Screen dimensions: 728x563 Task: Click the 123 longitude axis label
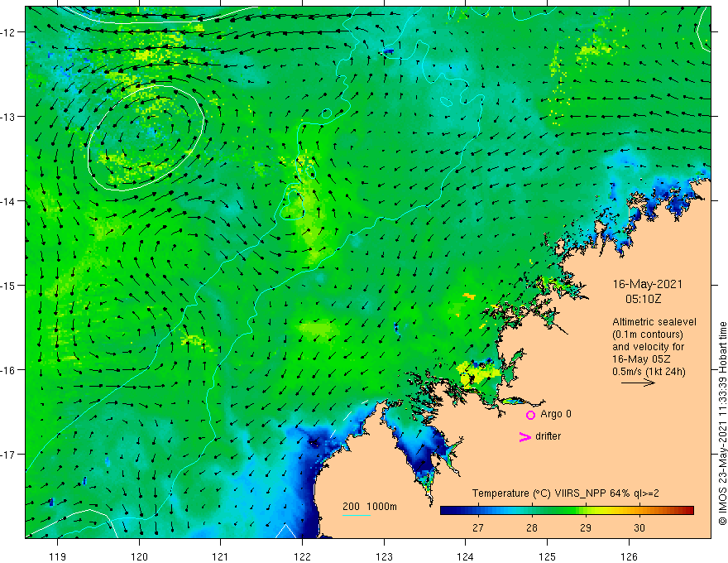(384, 556)
